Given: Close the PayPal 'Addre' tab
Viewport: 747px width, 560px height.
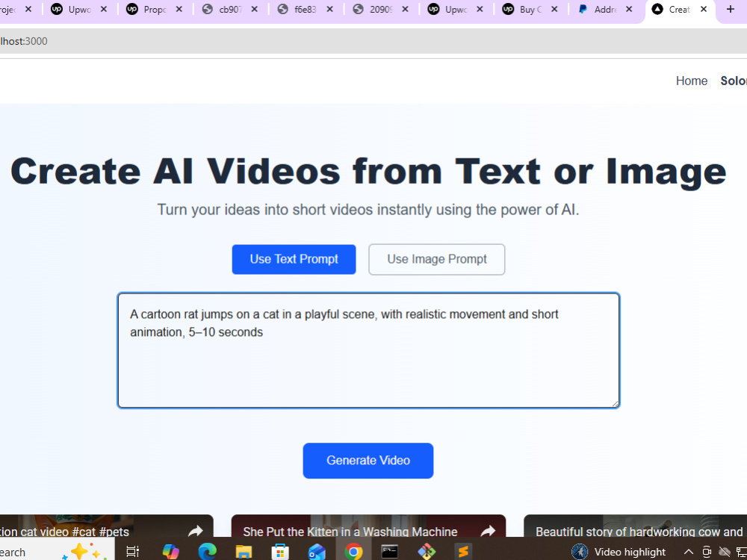Looking at the screenshot, I should 629,9.
